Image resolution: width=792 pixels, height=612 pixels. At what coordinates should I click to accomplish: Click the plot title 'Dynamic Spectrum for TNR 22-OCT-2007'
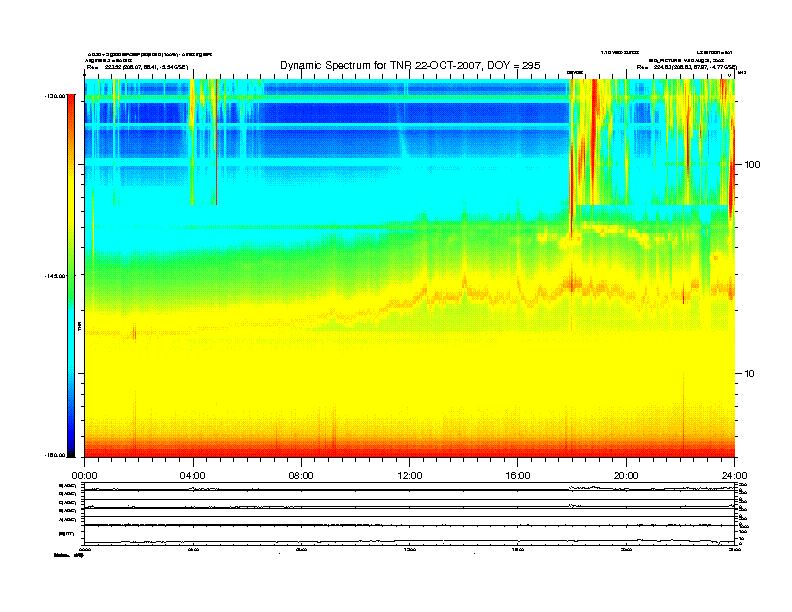[410, 65]
